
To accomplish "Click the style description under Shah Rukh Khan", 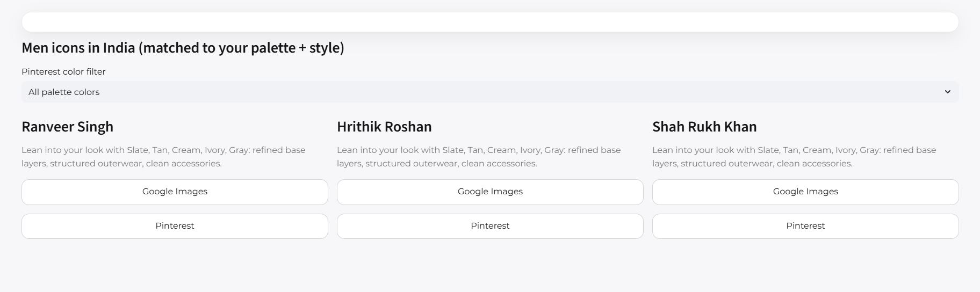I will point(794,157).
